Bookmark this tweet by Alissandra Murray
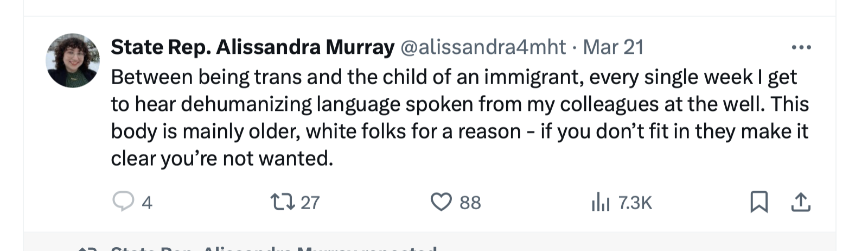This screenshot has width=868, height=251. [x=758, y=202]
